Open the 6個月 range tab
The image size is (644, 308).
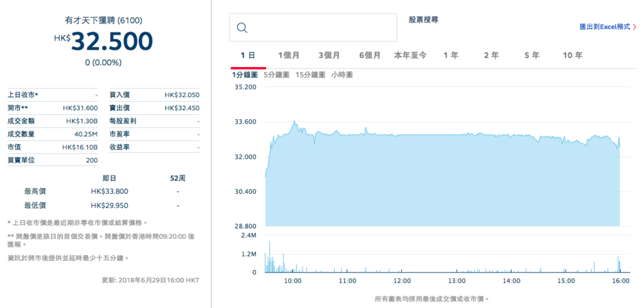point(370,55)
